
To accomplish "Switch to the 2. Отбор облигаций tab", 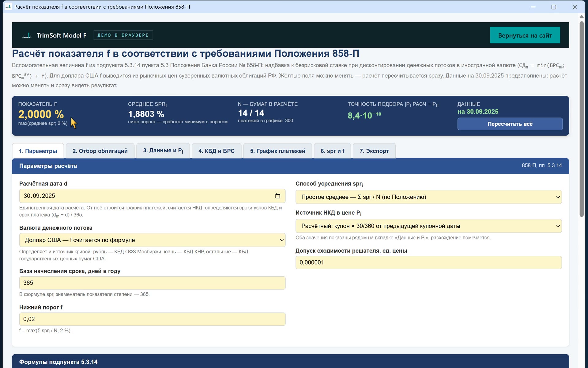I will click(x=100, y=151).
